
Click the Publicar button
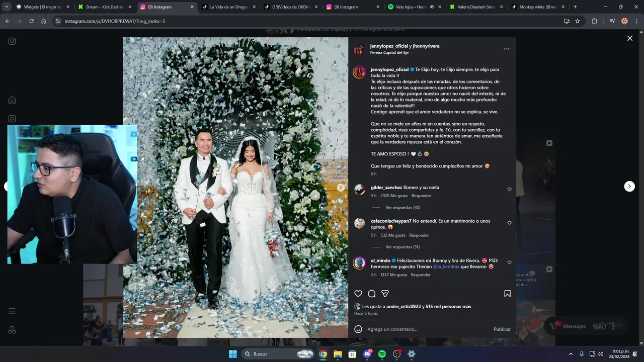point(502,329)
